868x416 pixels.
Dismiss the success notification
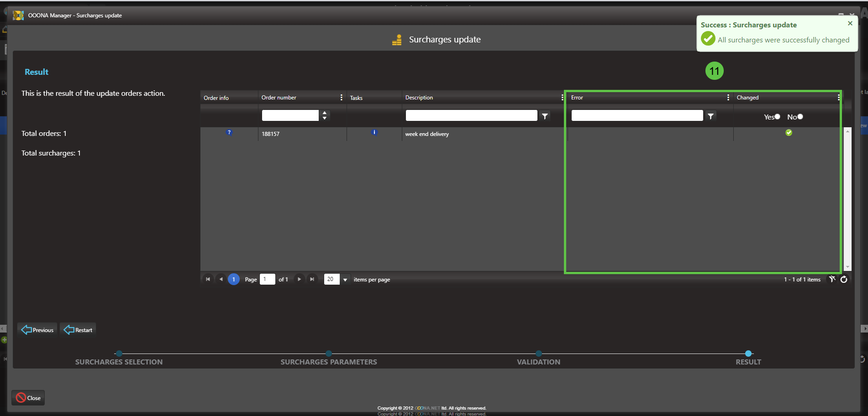(850, 23)
